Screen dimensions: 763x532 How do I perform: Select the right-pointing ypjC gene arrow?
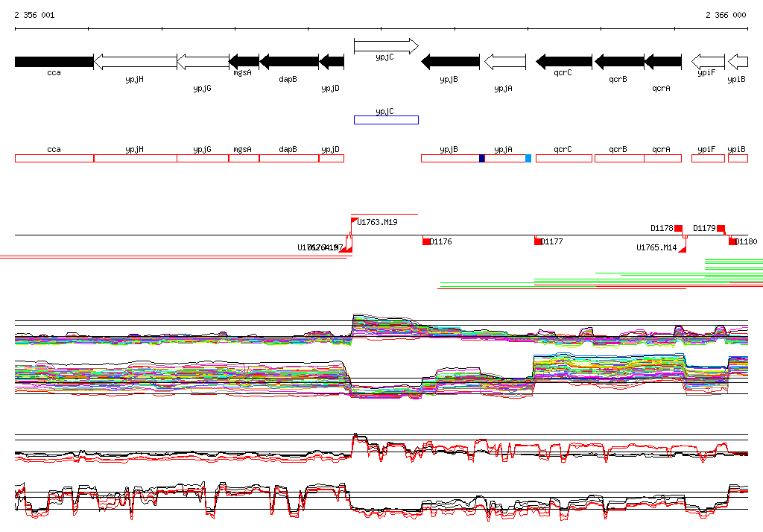386,46
